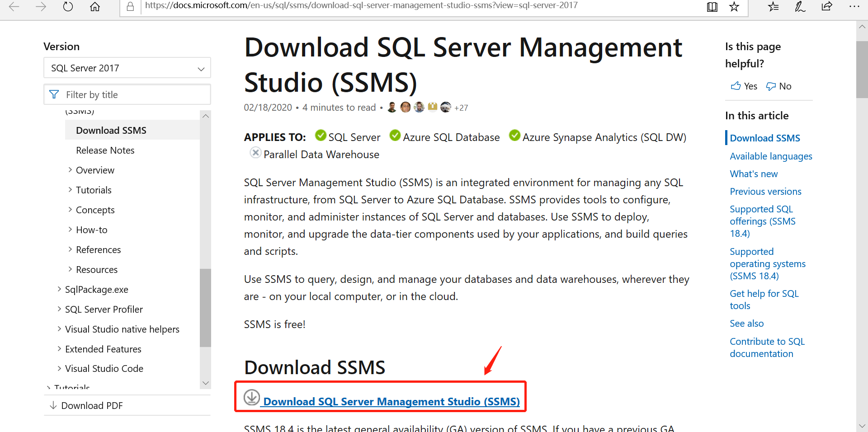This screenshot has width=868, height=432.
Task: Click sidebar scrollbar down arrow
Action: pos(206,383)
